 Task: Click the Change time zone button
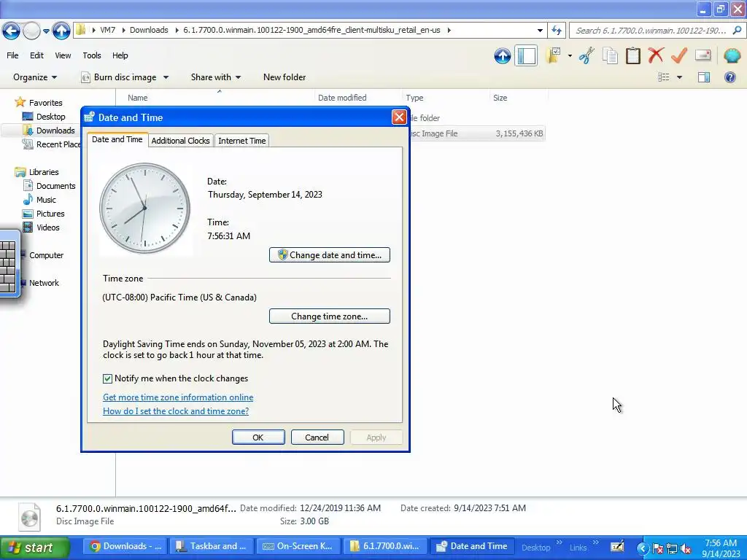pyautogui.click(x=330, y=316)
